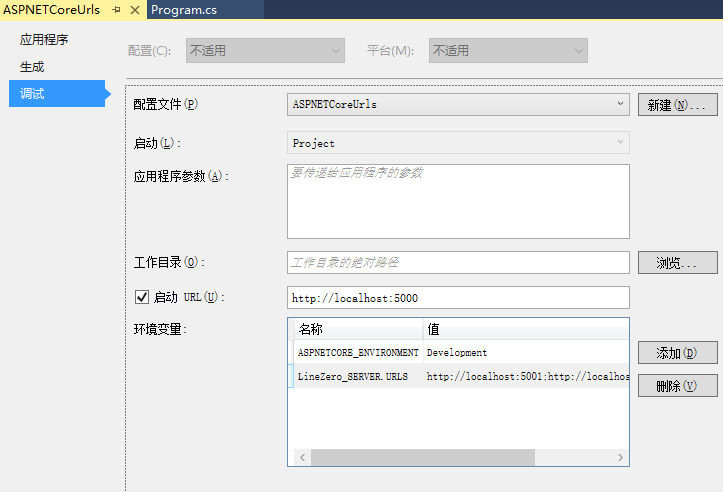Click the 浏览... button
The image size is (723, 492).
677,263
